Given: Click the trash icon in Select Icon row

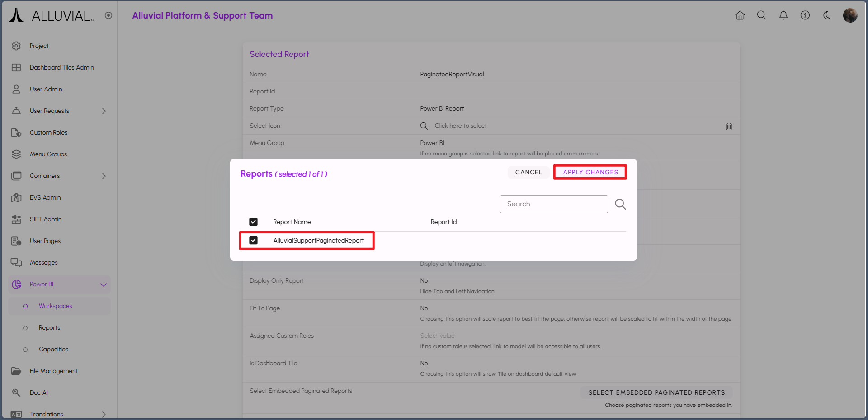Looking at the screenshot, I should point(729,126).
